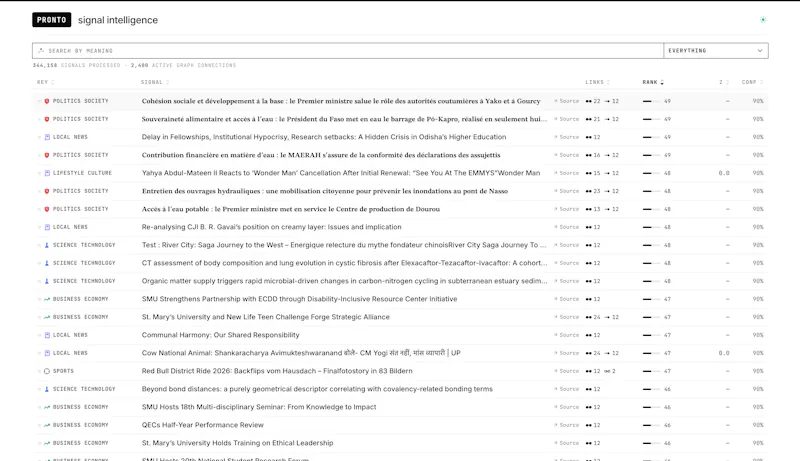The image size is (800, 461).
Task: Click the Business icon on the St. Mary's Strategic Alliance row
Action: (47, 317)
